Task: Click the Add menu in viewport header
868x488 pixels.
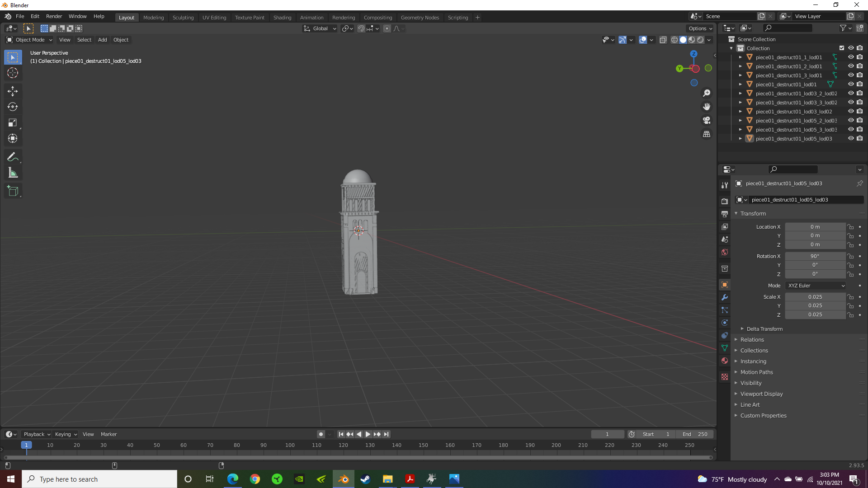Action: pos(103,40)
